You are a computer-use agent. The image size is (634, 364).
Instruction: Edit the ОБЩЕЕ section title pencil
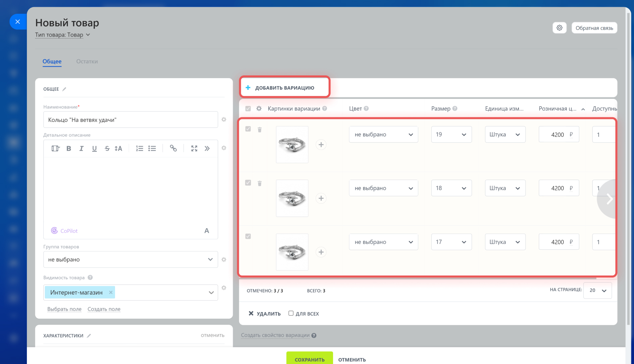[x=64, y=89]
